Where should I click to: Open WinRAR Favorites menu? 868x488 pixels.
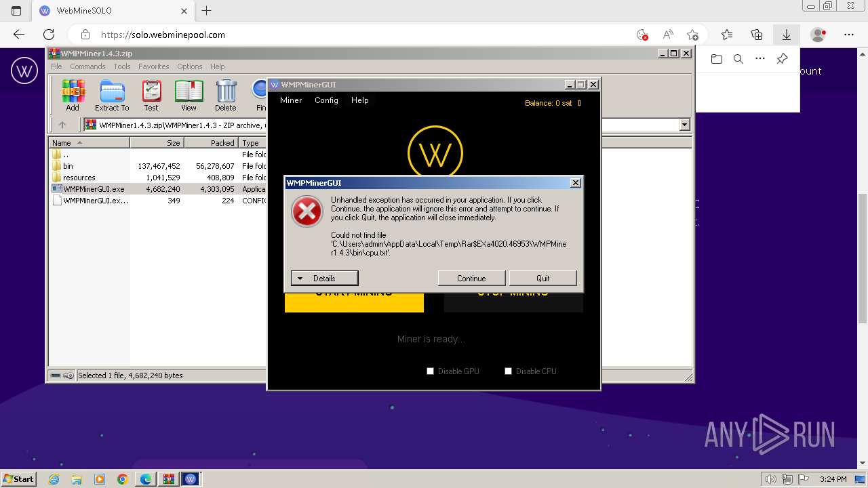[x=154, y=66]
